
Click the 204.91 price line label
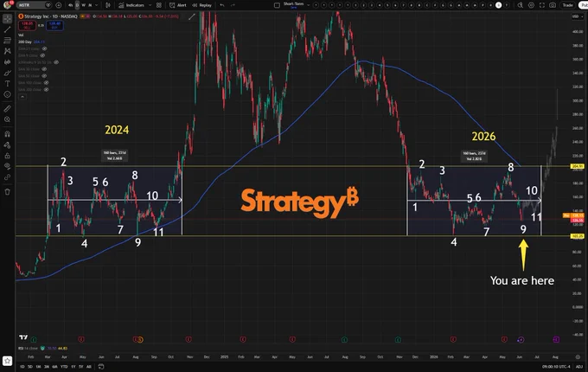pyautogui.click(x=577, y=166)
